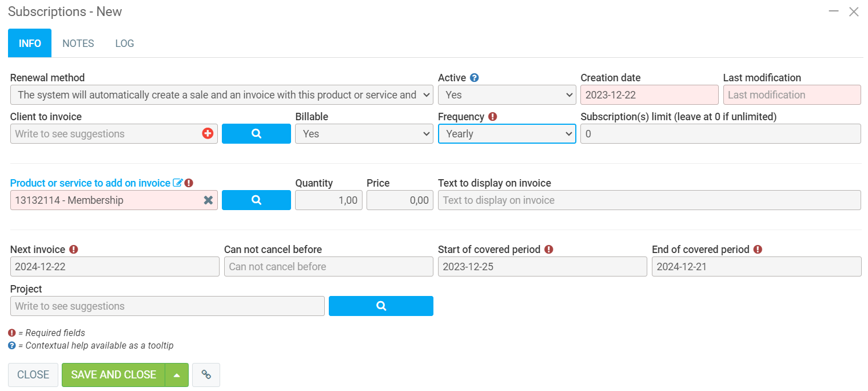Open the Frequency dropdown set to Yearly
This screenshot has height=391, width=868.
pos(507,133)
